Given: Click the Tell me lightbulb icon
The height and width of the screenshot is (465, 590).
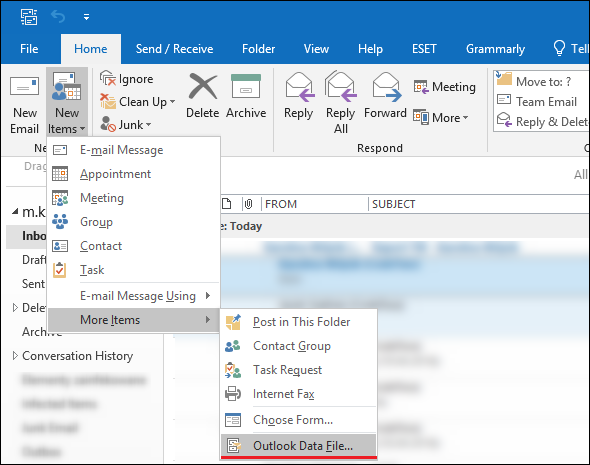Looking at the screenshot, I should click(559, 48).
